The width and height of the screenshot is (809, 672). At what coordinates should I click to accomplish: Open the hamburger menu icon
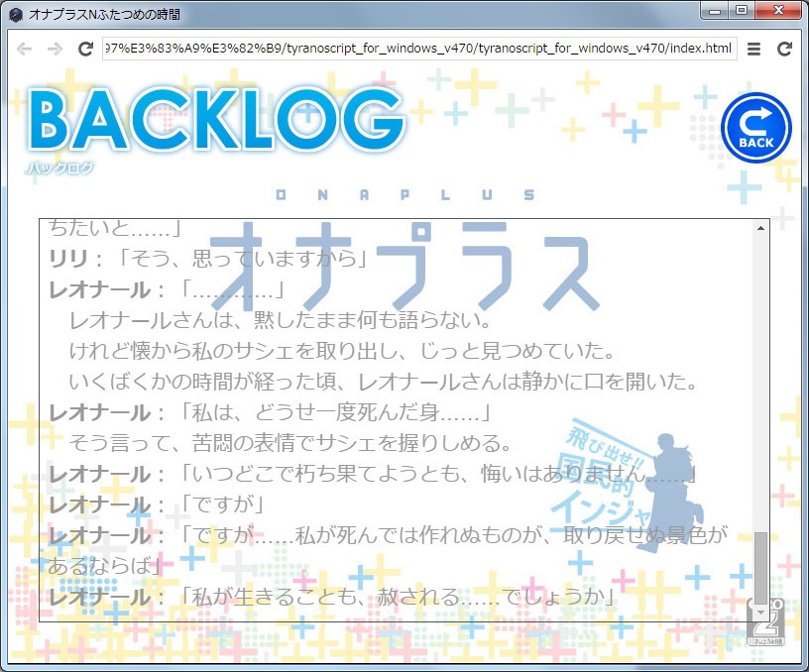pyautogui.click(x=753, y=49)
